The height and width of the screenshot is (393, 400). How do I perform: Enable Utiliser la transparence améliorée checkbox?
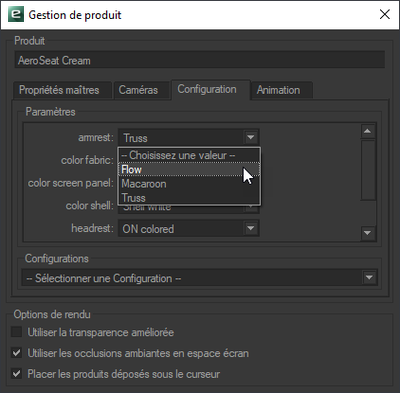click(x=16, y=332)
